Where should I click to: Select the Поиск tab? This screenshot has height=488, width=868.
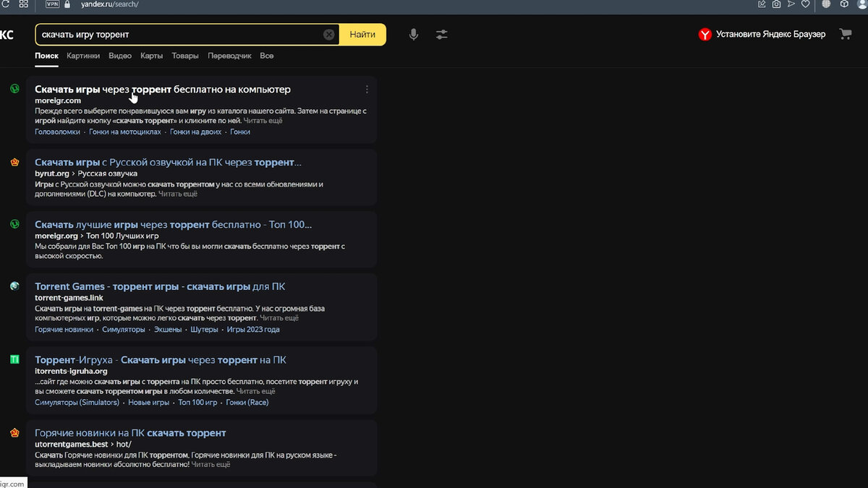tap(46, 56)
